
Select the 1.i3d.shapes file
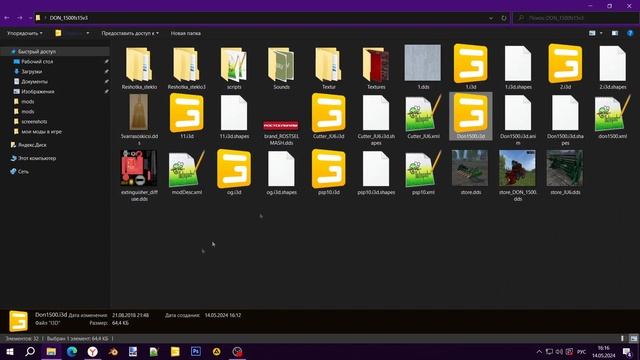pyautogui.click(x=518, y=68)
